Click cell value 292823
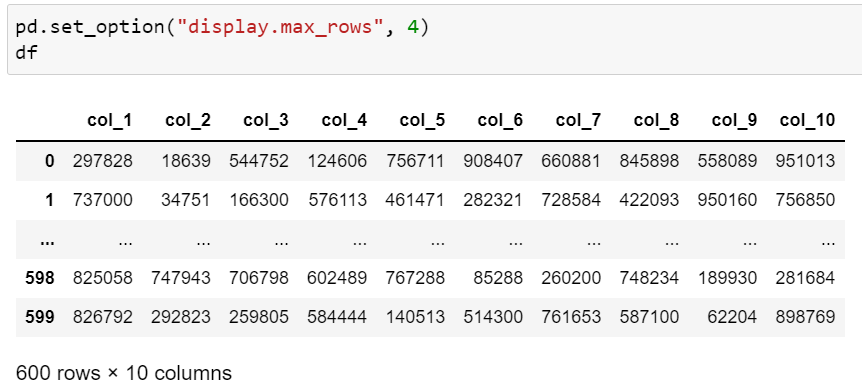Screen dimensions: 862x389 [x=180, y=317]
